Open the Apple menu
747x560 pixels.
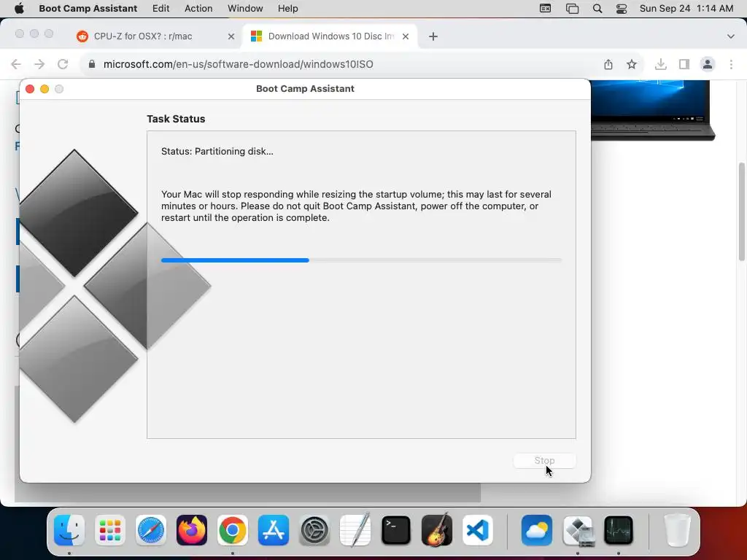pyautogui.click(x=19, y=9)
